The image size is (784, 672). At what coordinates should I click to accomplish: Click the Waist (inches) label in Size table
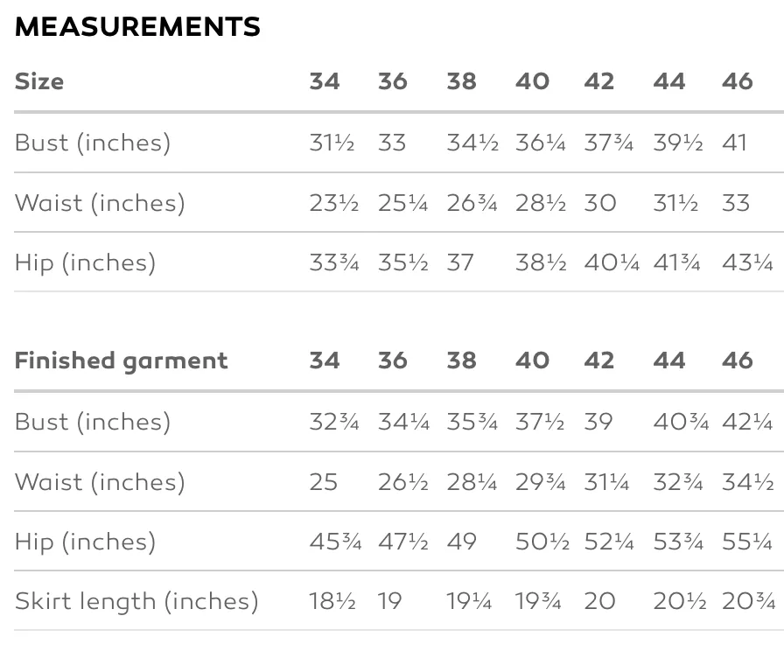[100, 203]
